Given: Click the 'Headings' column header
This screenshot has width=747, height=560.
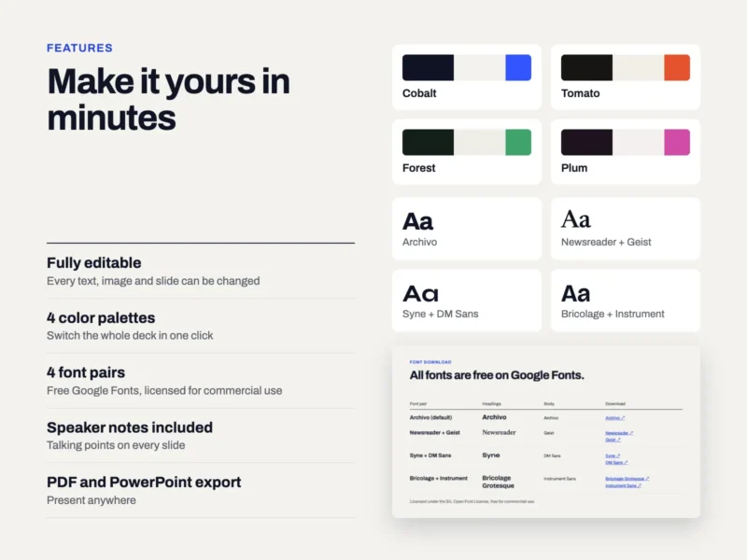Looking at the screenshot, I should [x=492, y=404].
